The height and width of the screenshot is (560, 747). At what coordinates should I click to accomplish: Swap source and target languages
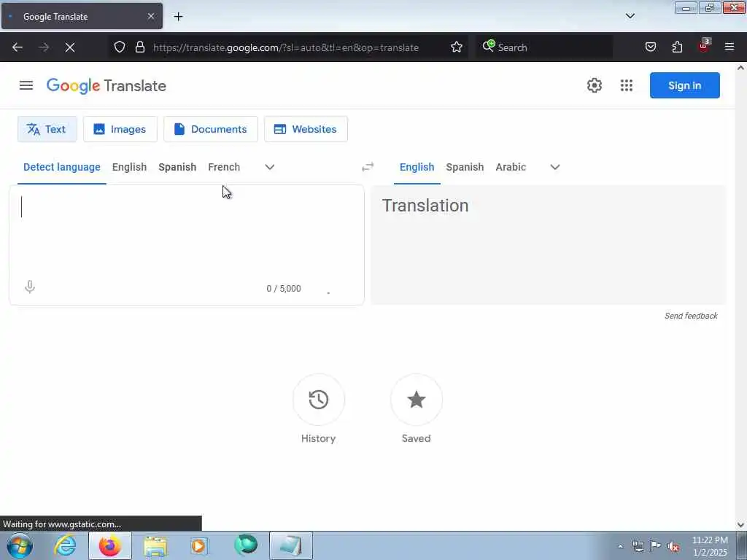coord(368,167)
